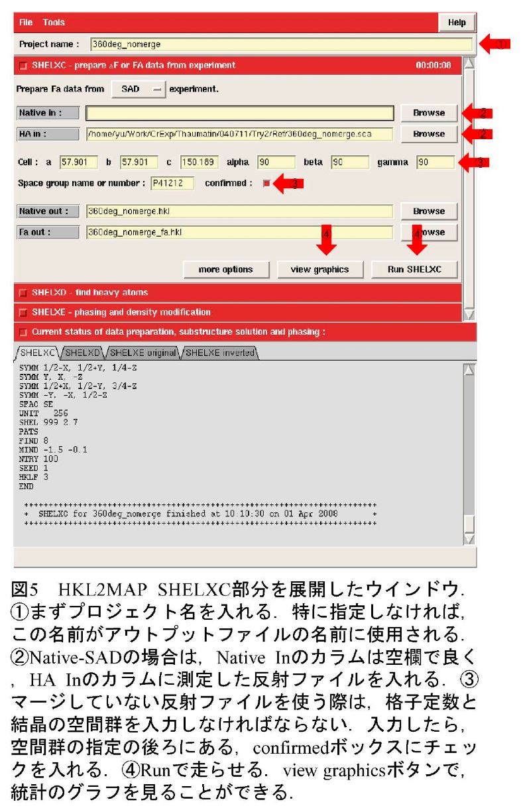Collapse the SHELXC section toggle
This screenshot has height=812, width=521.
tap(23, 66)
